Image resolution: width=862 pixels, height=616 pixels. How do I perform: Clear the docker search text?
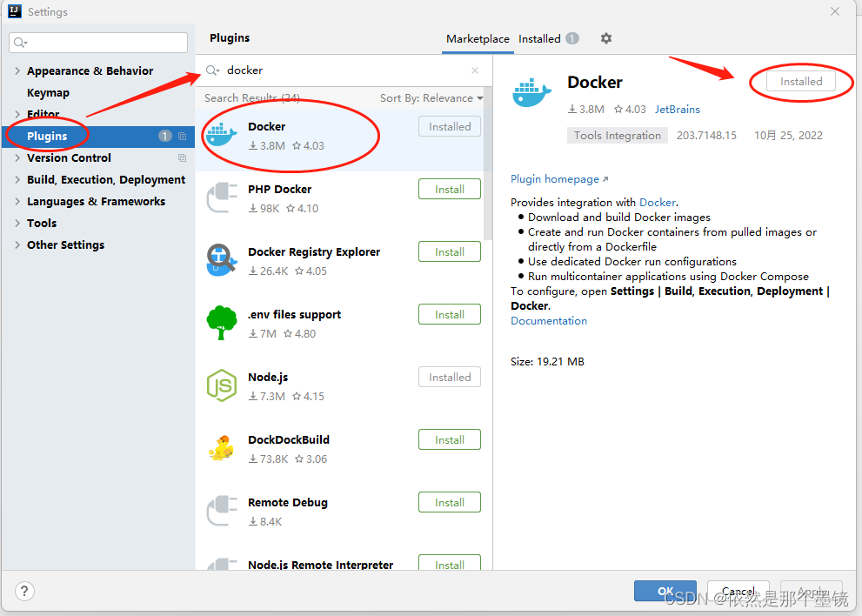(475, 70)
